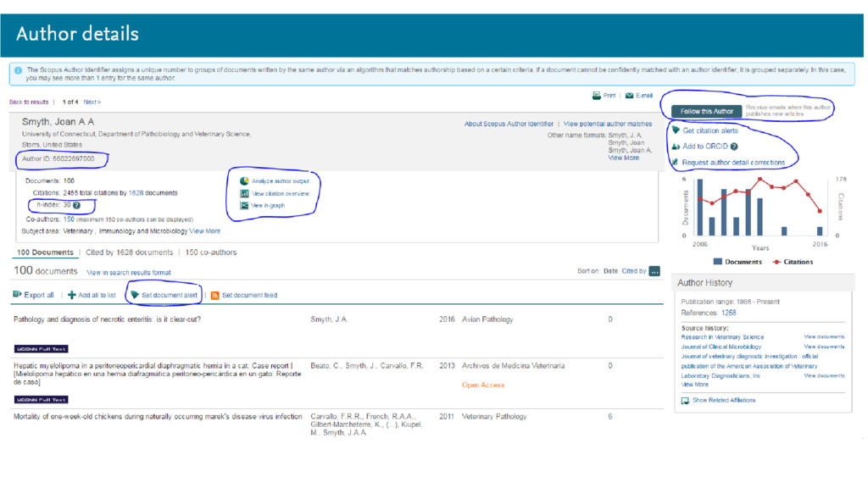Click Set document alert bell icon
Image resolution: width=868 pixels, height=488 pixels.
pos(135,295)
